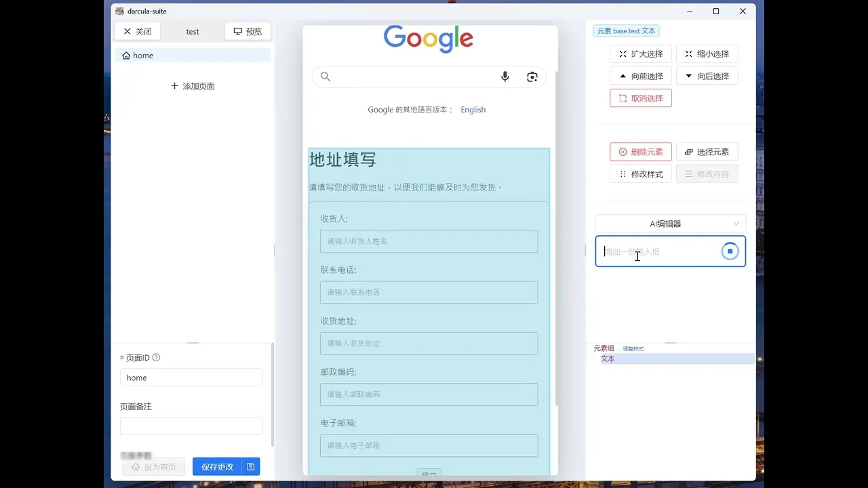Maximize the darcula-suite window

tap(716, 11)
